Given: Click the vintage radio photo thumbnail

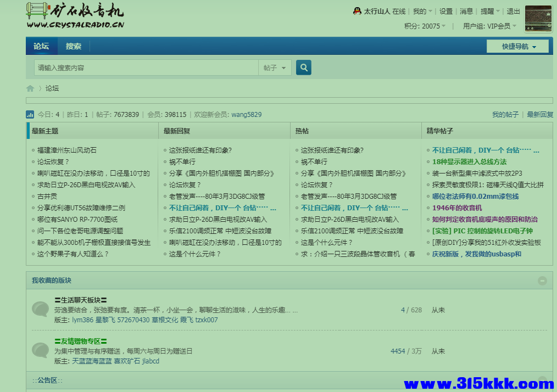Looking at the screenshot, I should [x=538, y=18].
